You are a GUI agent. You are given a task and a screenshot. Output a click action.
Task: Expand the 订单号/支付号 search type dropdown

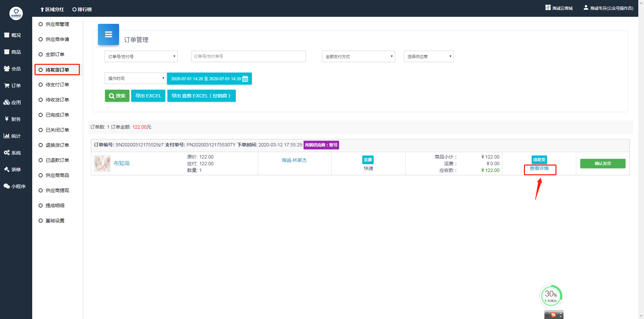(x=141, y=56)
